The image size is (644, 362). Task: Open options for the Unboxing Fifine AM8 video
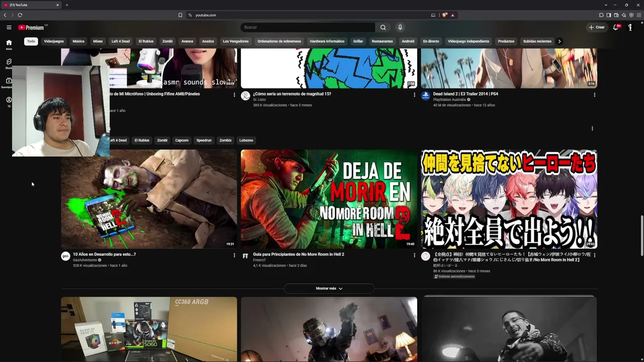click(x=234, y=95)
